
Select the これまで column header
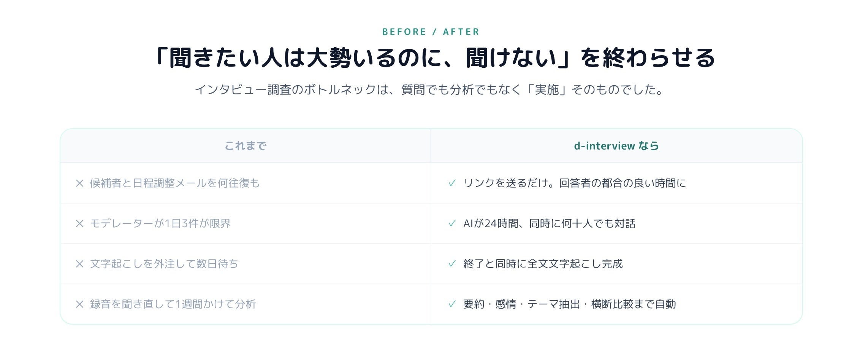coord(246,146)
